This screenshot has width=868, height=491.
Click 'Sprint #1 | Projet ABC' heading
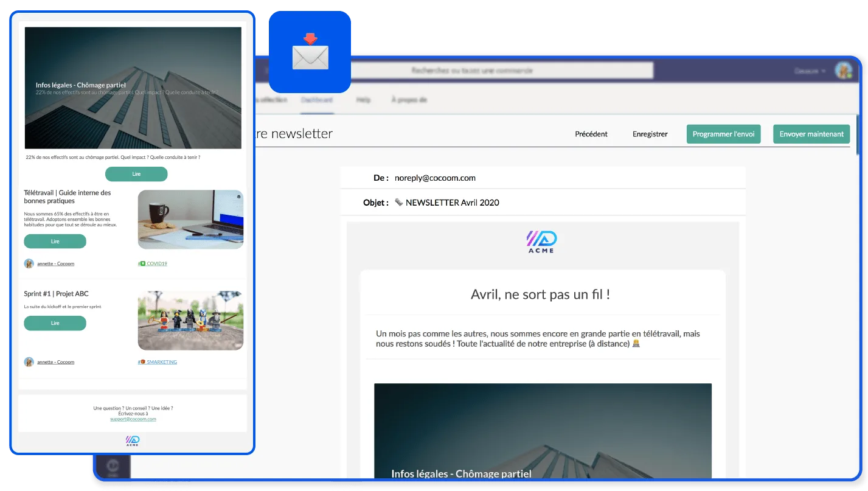click(56, 294)
